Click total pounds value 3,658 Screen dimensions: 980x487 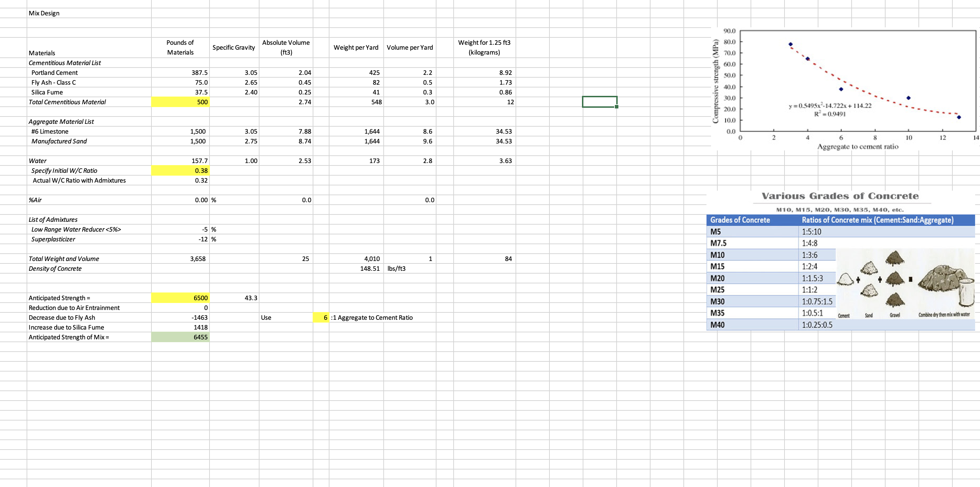click(180, 258)
